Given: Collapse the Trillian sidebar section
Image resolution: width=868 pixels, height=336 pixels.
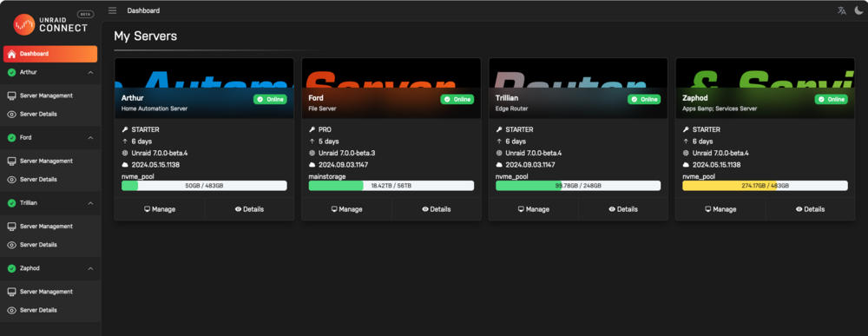Looking at the screenshot, I should 91,203.
